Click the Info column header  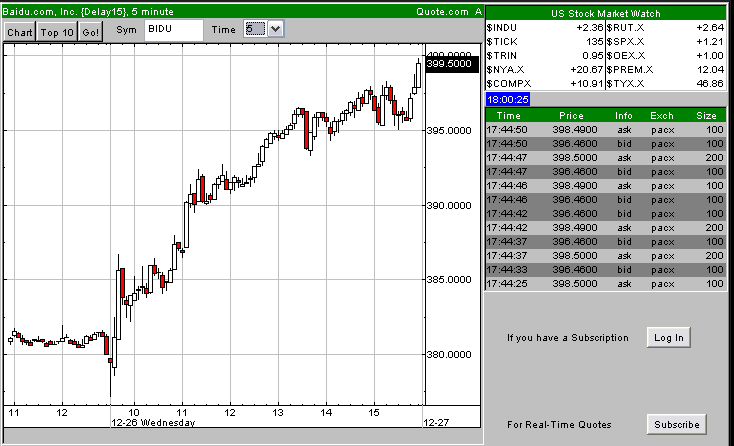tap(624, 116)
